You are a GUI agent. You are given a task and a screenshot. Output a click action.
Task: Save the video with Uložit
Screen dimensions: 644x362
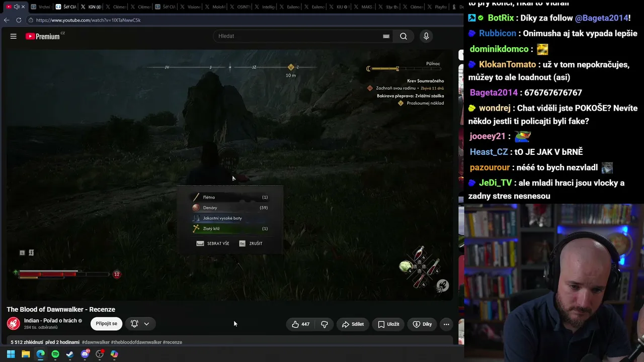[x=388, y=324]
